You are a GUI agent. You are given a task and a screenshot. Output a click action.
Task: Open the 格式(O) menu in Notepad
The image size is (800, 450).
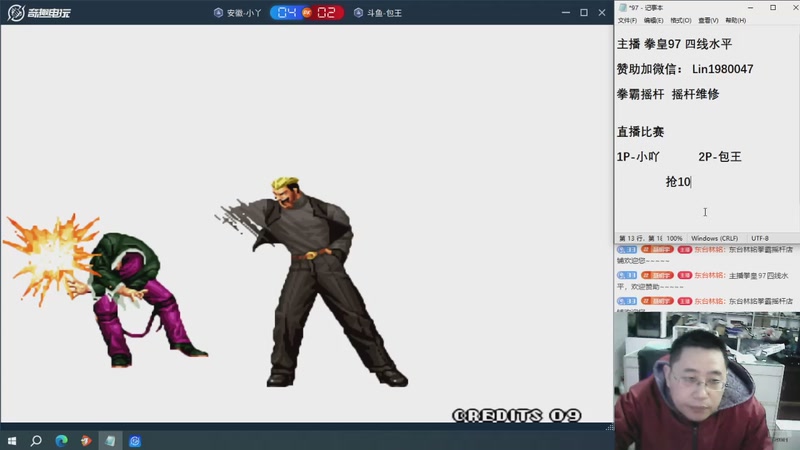tap(681, 20)
